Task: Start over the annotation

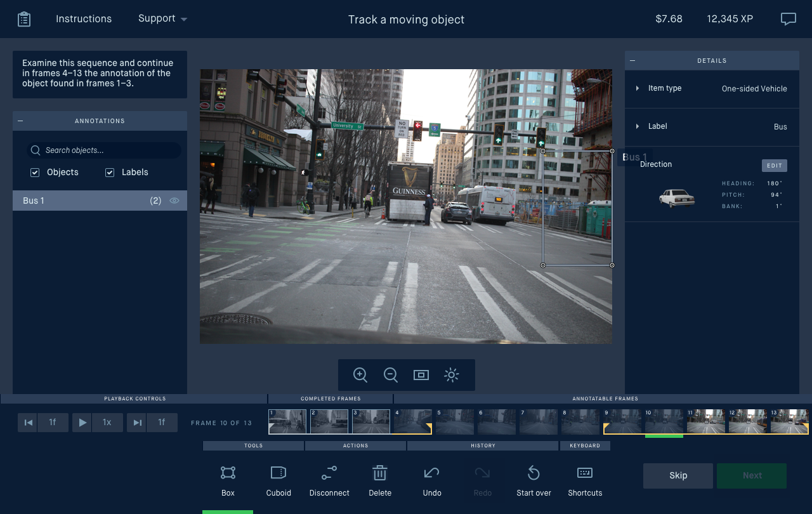Action: coord(534,480)
